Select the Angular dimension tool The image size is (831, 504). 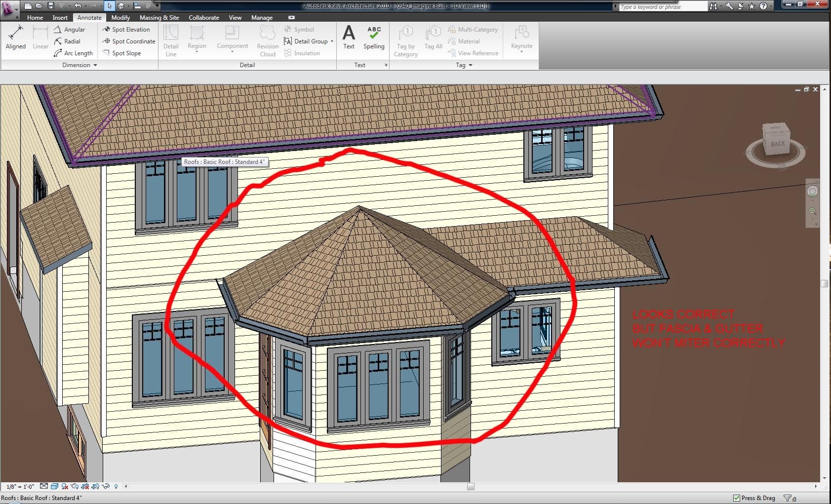click(70, 30)
